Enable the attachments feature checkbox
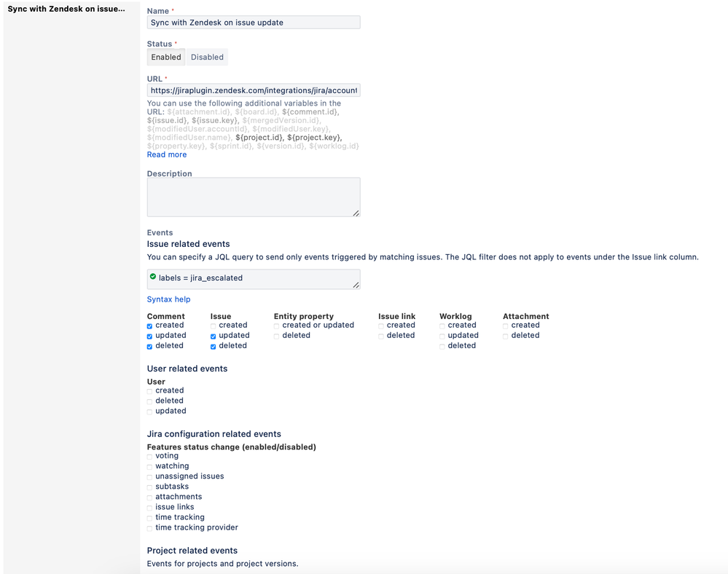728x574 pixels. (x=149, y=498)
